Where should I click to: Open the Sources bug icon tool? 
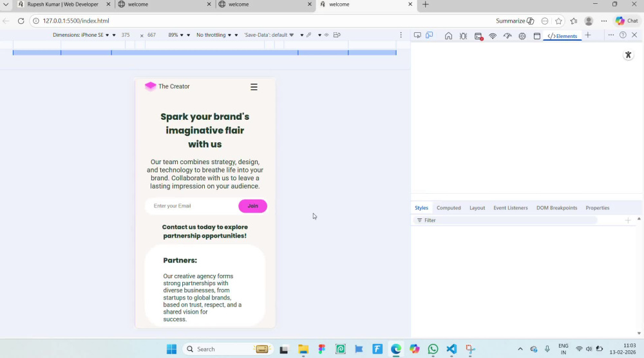463,36
